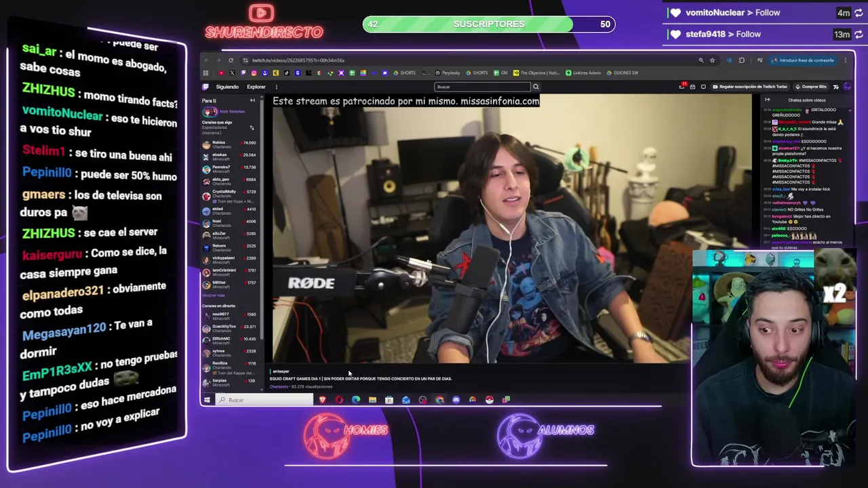Image resolution: width=868 pixels, height=488 pixels.
Task: Click the twitch.tv address bar URL
Action: pos(298,60)
